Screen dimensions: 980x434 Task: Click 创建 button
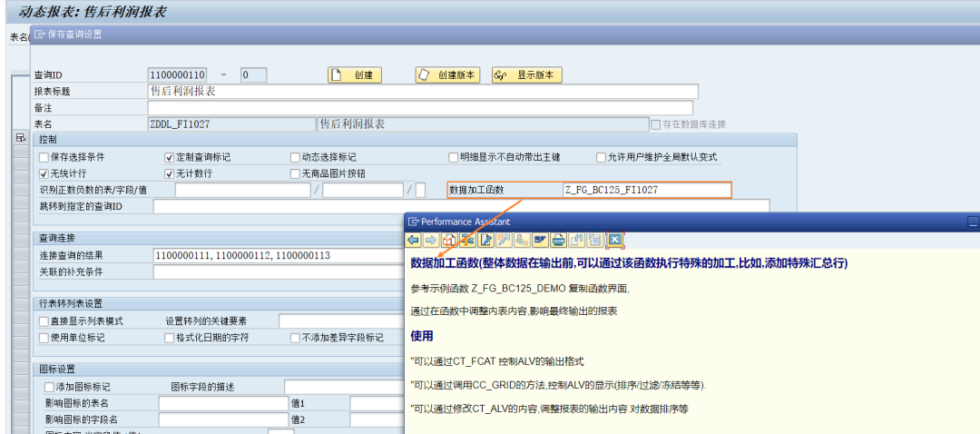pyautogui.click(x=355, y=75)
